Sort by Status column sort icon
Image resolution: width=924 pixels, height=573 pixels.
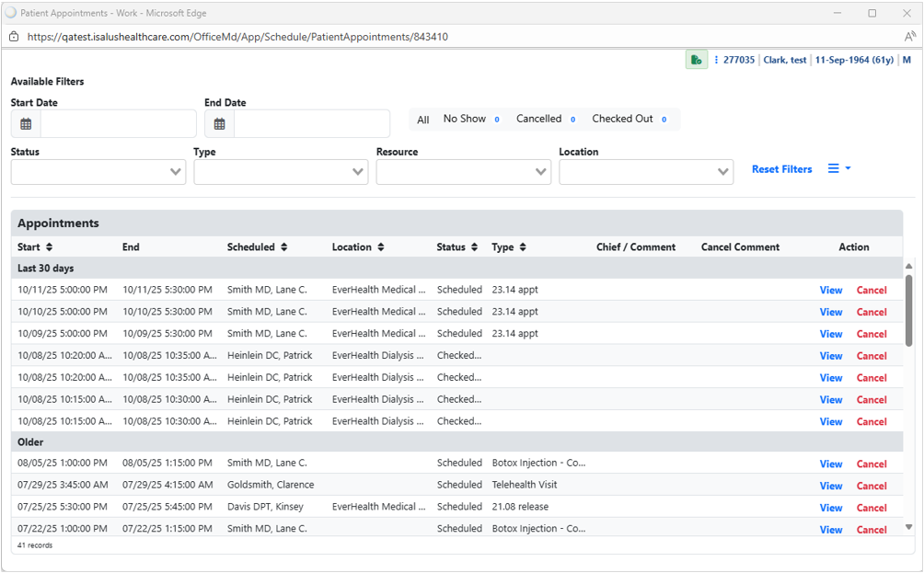pyautogui.click(x=474, y=247)
